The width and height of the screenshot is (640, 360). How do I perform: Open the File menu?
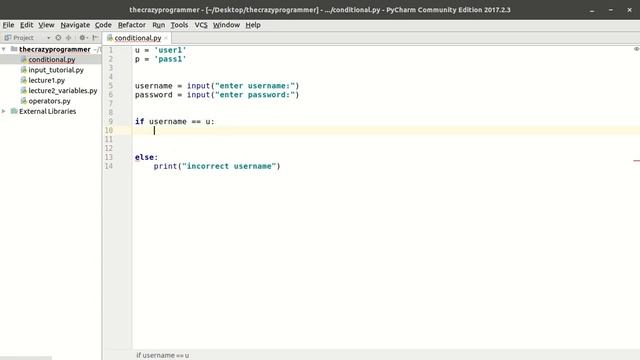tap(8, 25)
